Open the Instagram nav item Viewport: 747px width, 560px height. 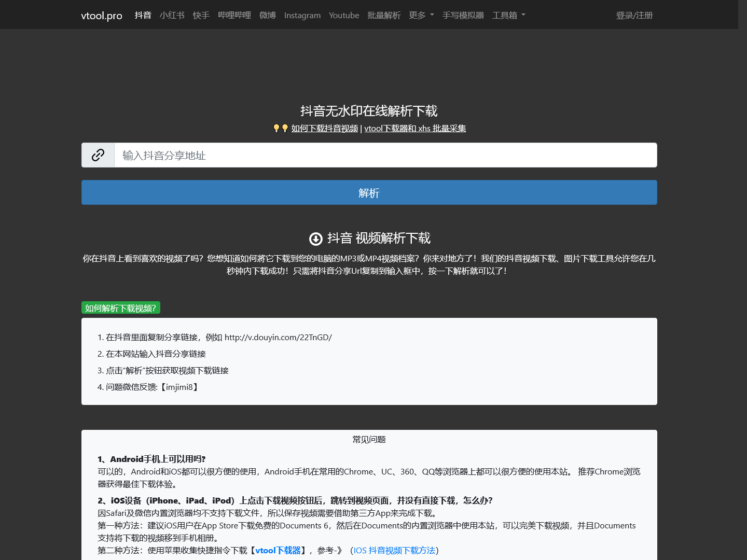302,15
